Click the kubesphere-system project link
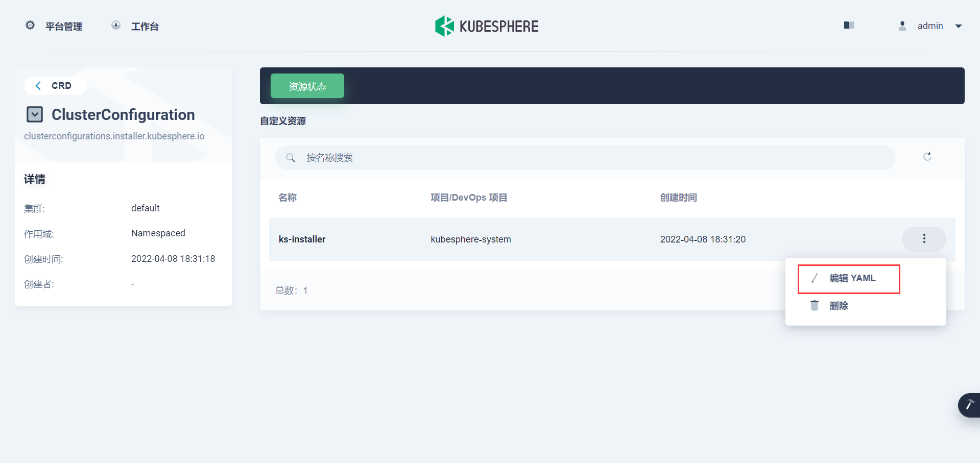This screenshot has height=463, width=980. tap(470, 239)
